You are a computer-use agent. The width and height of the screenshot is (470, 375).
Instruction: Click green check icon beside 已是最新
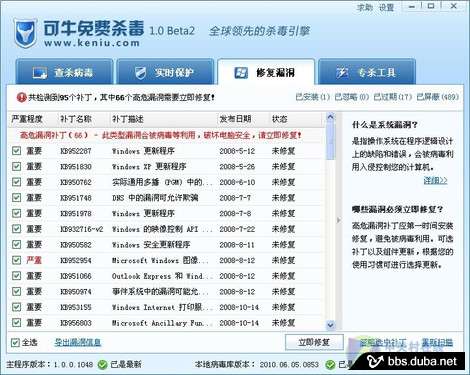point(102,365)
